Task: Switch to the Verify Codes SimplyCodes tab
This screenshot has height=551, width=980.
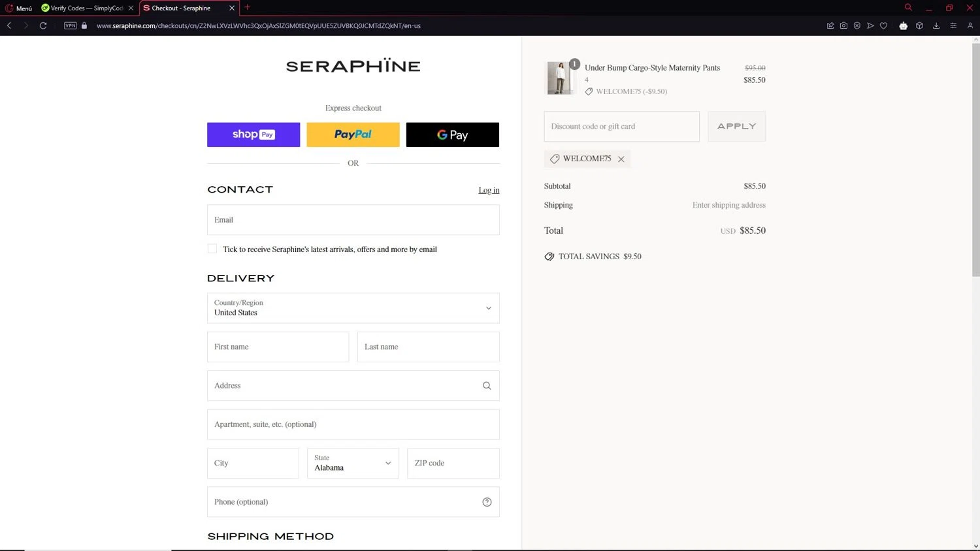Action: pos(82,8)
